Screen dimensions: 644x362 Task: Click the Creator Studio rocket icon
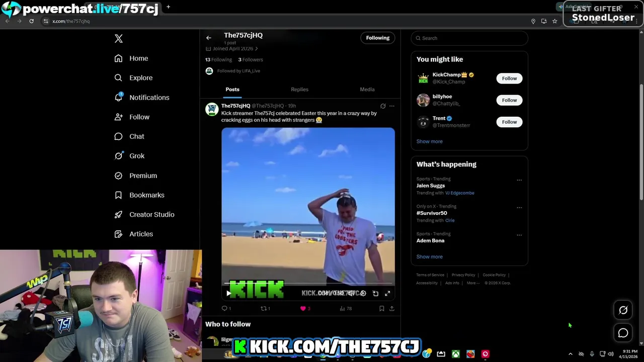[x=118, y=215]
